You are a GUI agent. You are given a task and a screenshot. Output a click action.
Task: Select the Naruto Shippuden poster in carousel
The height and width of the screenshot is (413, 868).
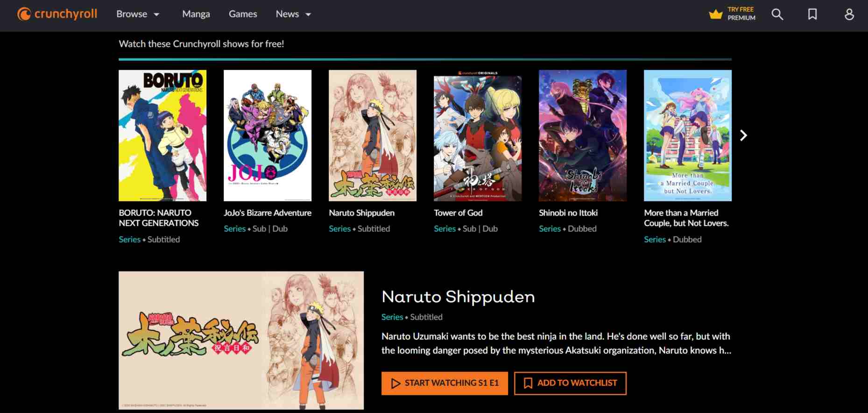(x=373, y=135)
